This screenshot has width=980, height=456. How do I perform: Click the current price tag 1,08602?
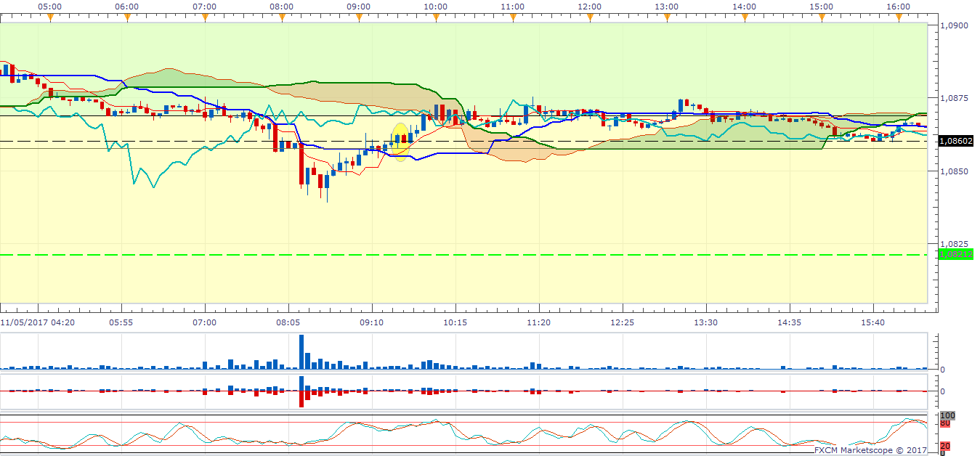(x=955, y=141)
